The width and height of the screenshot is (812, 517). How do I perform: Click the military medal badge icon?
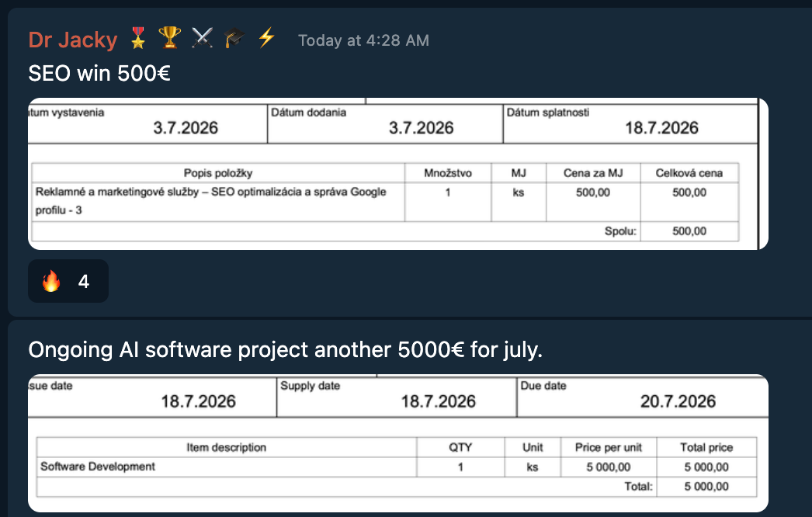[138, 38]
